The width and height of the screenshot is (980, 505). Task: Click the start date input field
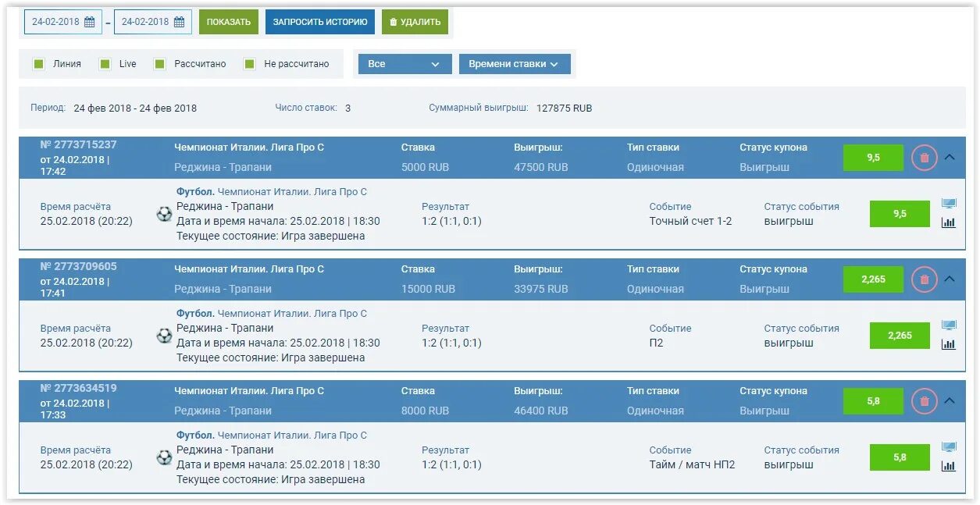point(63,22)
